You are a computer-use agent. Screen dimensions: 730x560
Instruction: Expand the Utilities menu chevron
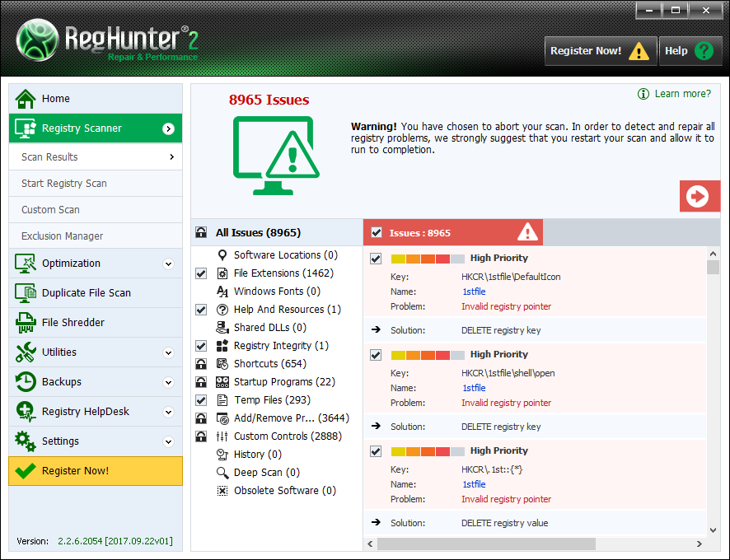(x=169, y=352)
